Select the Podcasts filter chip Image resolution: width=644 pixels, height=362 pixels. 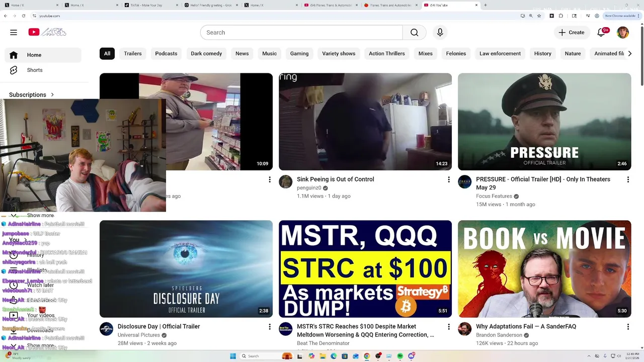166,53
